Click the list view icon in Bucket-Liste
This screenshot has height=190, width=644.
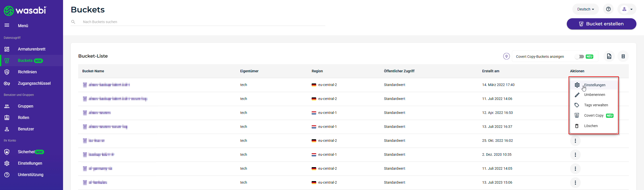coord(623,56)
